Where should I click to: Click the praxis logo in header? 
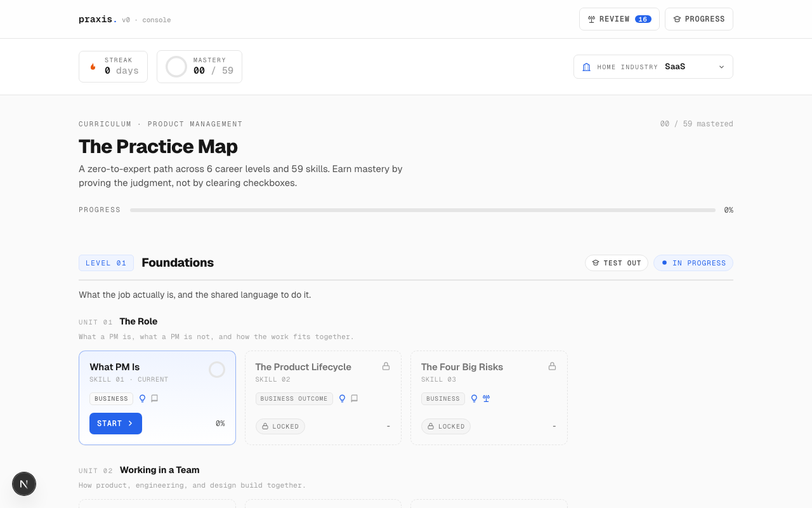98,19
